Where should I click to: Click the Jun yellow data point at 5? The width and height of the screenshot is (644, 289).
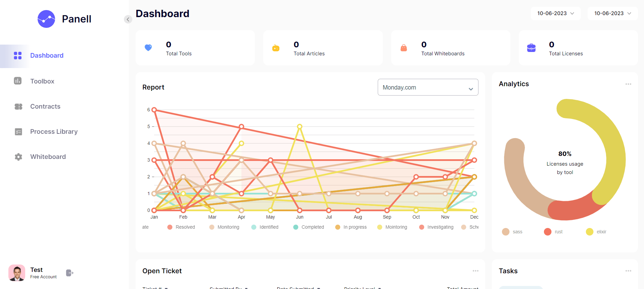click(x=300, y=126)
